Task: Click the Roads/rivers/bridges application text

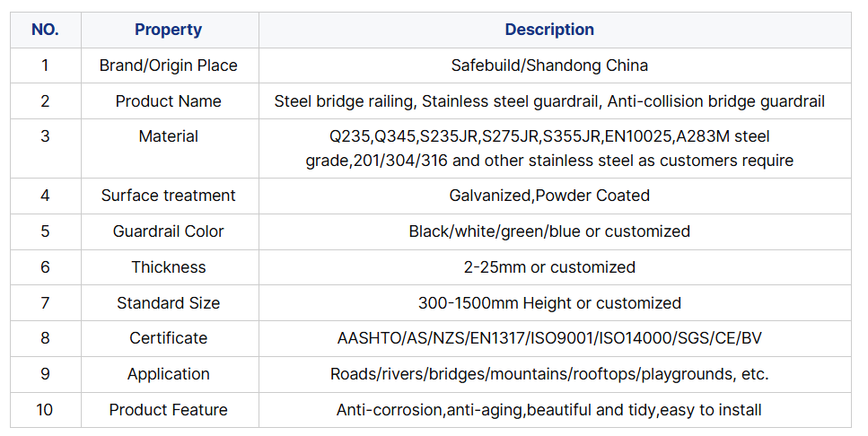Action: 549,374
